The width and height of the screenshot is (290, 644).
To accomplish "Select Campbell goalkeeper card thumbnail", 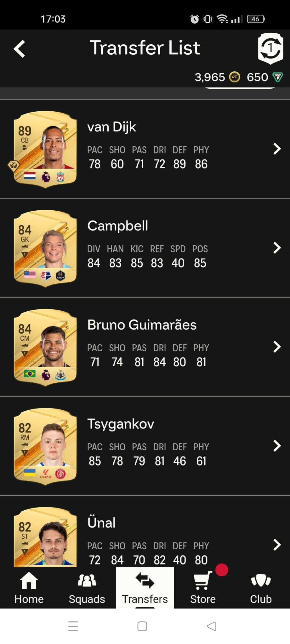I will pos(45,248).
